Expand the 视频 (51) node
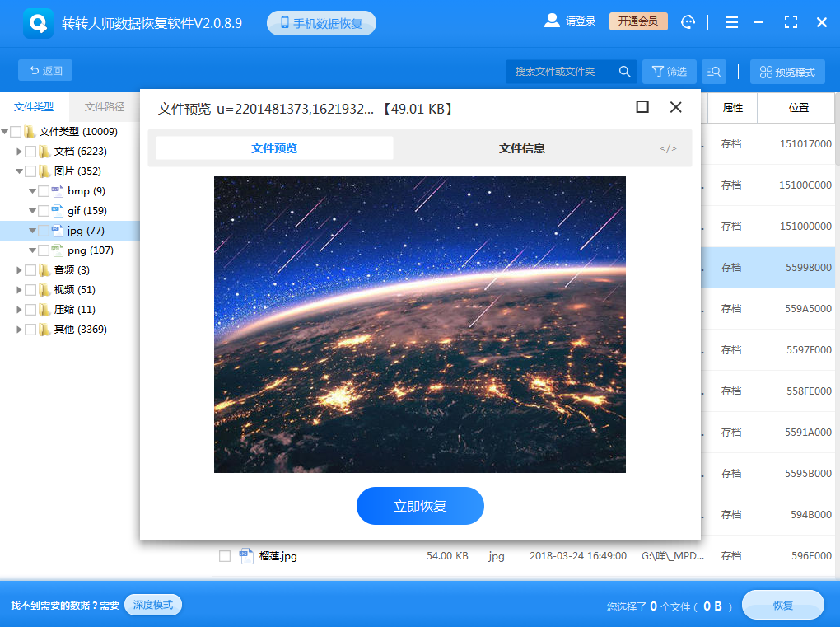This screenshot has height=627, width=840. pos(19,290)
